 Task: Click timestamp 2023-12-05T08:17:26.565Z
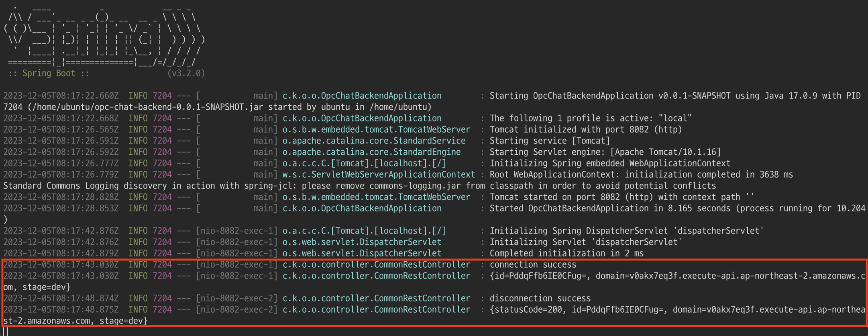(x=61, y=129)
